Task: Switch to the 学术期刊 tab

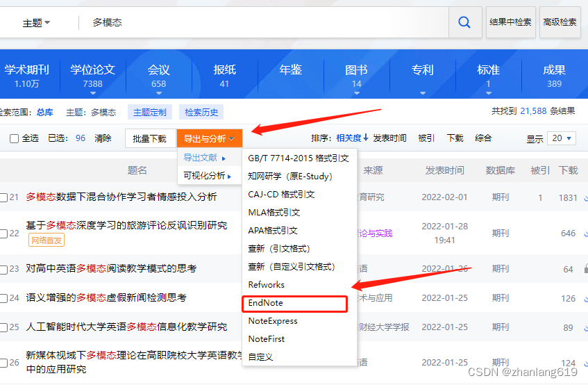Action: [x=26, y=75]
